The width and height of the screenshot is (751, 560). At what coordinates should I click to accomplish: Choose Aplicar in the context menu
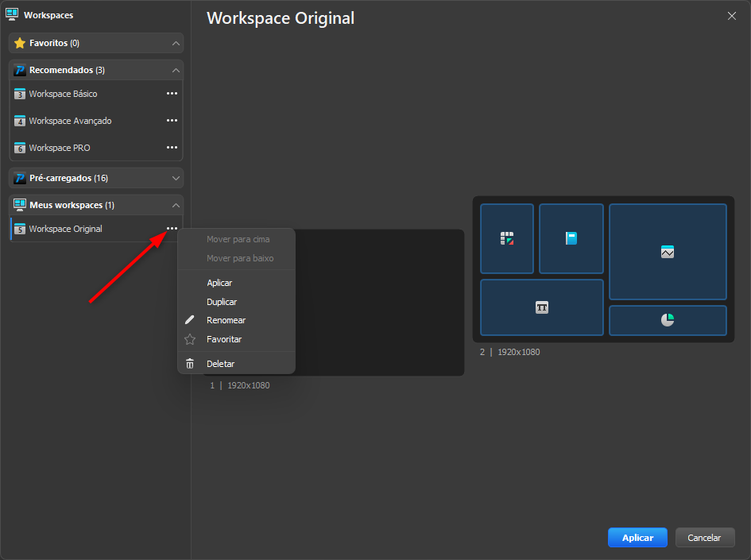(x=236, y=283)
